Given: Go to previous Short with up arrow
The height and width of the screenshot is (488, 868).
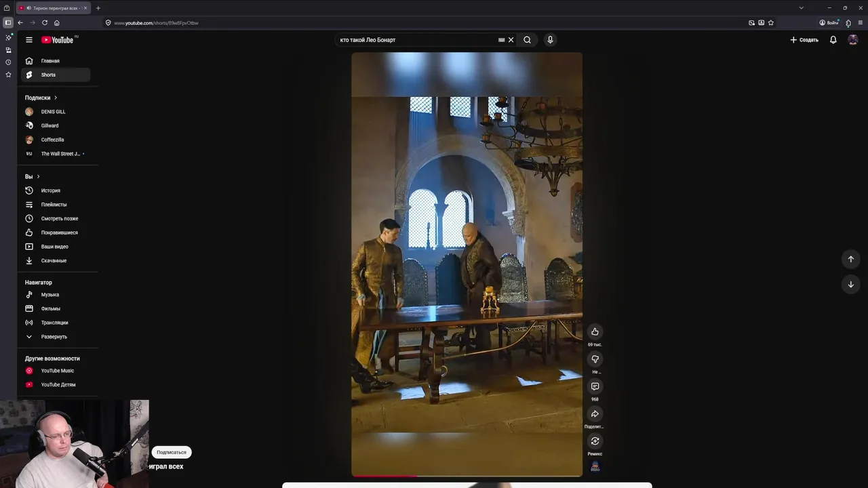Looking at the screenshot, I should click(x=850, y=259).
